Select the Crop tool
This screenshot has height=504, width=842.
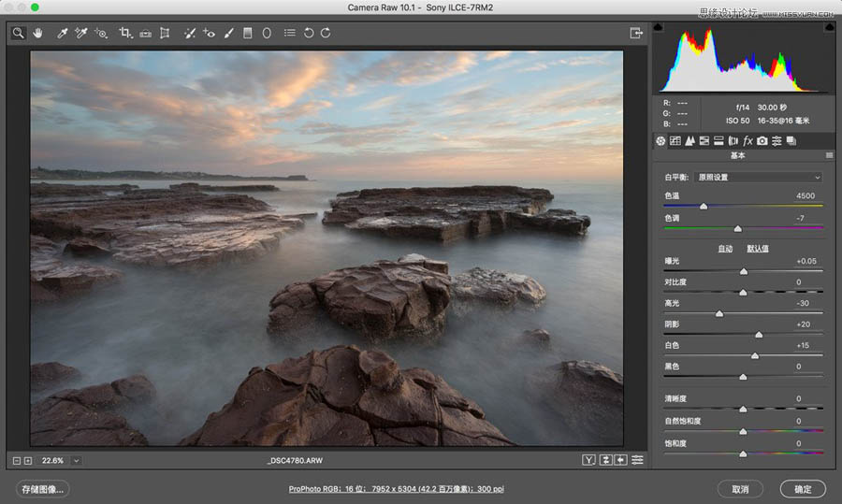pyautogui.click(x=124, y=33)
